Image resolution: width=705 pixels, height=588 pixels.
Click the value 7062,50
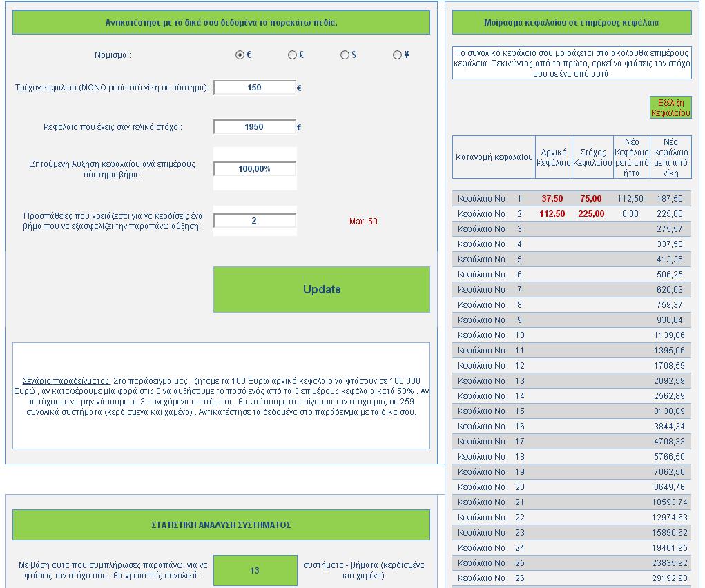[x=669, y=472]
